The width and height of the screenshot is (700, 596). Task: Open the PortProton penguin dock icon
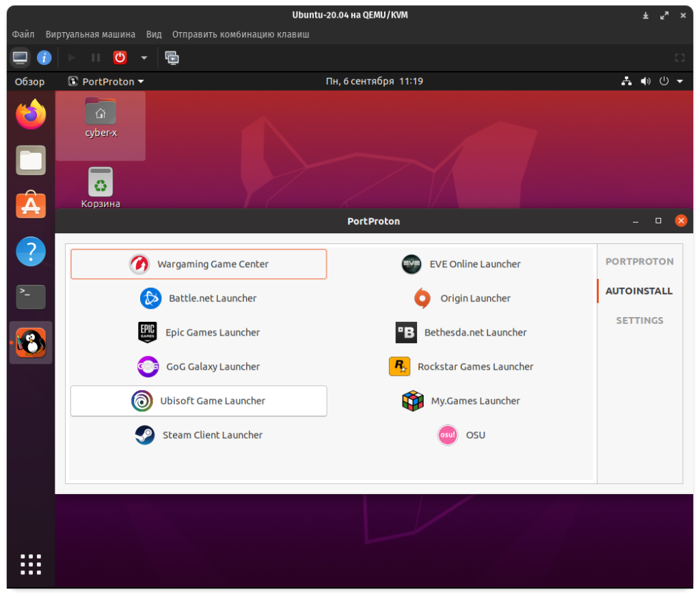pyautogui.click(x=31, y=342)
